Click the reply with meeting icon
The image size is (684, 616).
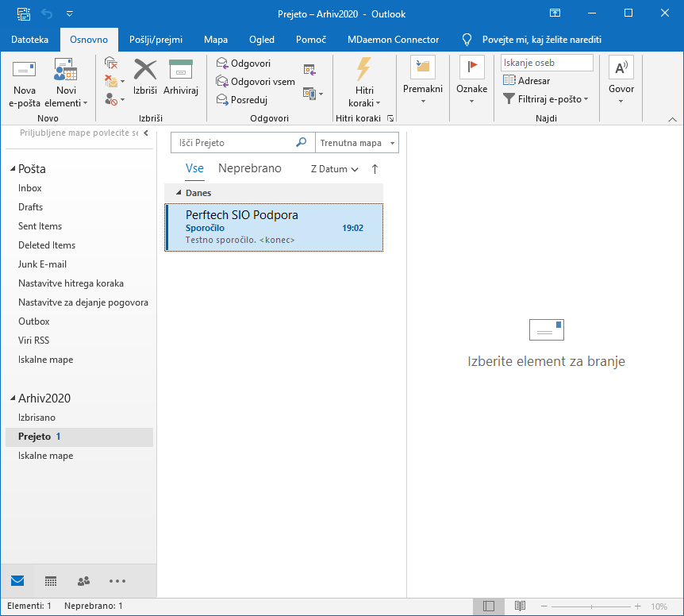[309, 69]
